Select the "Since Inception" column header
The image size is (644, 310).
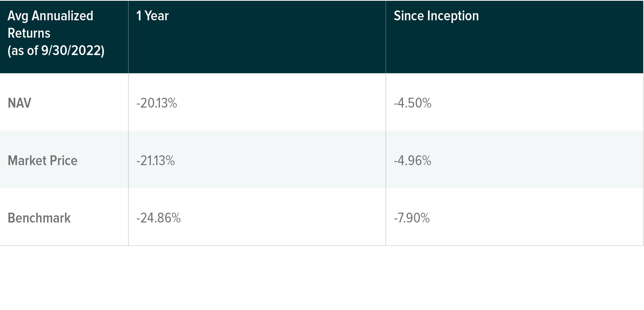[436, 16]
